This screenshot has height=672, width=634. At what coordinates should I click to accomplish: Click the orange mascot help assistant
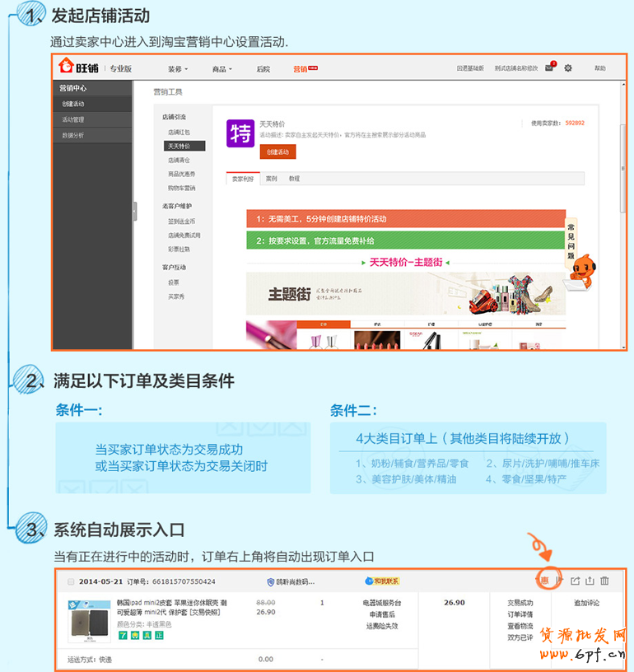pos(581,273)
